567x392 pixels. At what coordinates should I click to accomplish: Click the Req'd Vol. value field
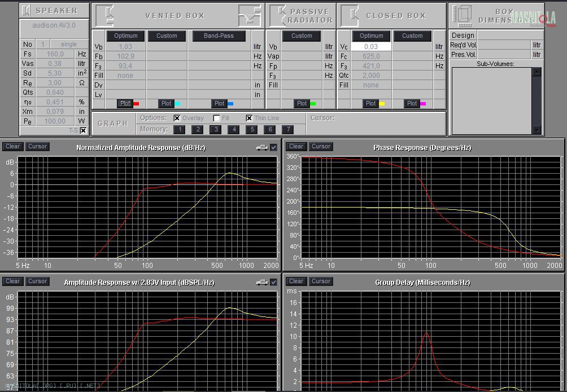[x=504, y=45]
